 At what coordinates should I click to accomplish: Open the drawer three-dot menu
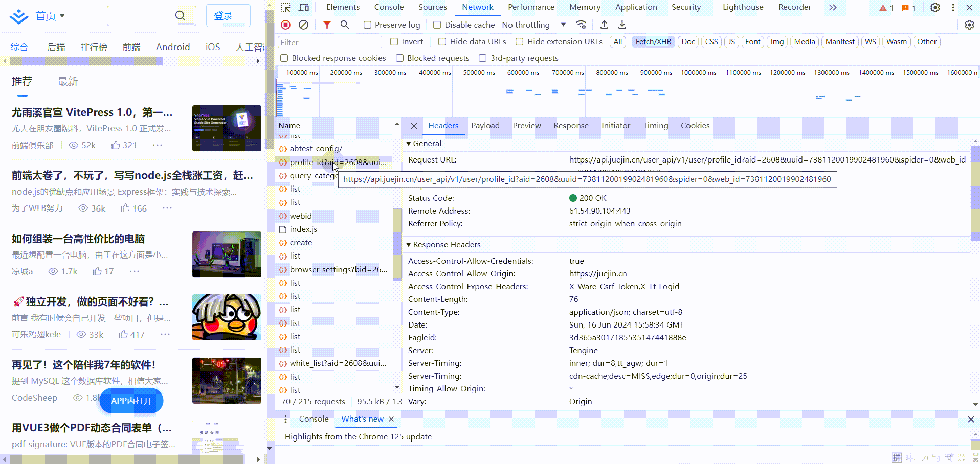tap(285, 419)
